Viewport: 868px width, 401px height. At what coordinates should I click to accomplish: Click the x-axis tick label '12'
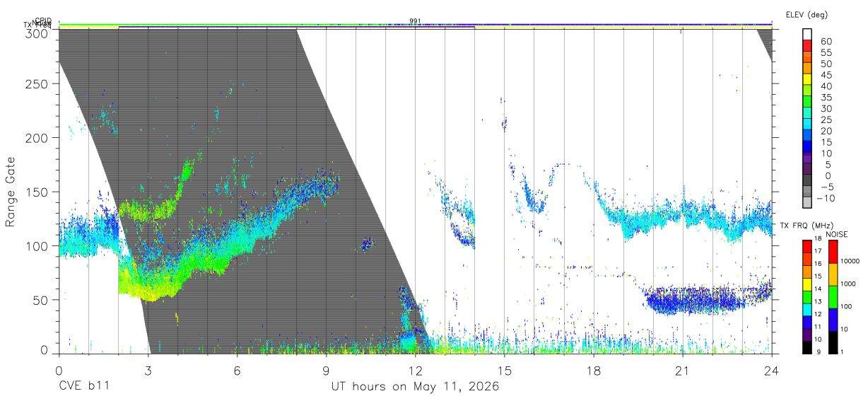(416, 370)
